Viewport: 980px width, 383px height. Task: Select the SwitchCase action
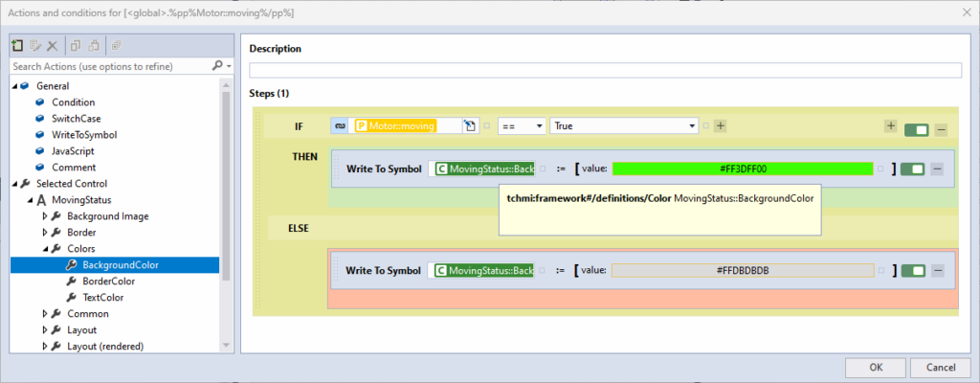click(x=77, y=119)
